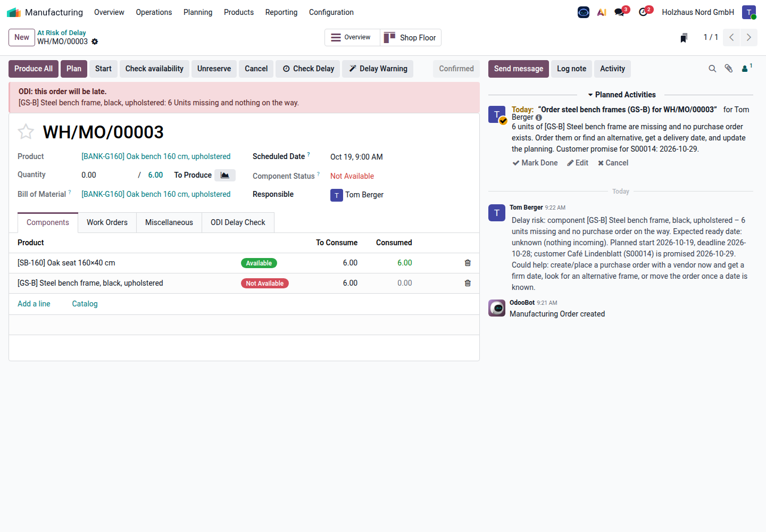Open the Holzhaus Nord GmbH company switcher
Viewport: 766px width, 532px height.
(x=698, y=12)
